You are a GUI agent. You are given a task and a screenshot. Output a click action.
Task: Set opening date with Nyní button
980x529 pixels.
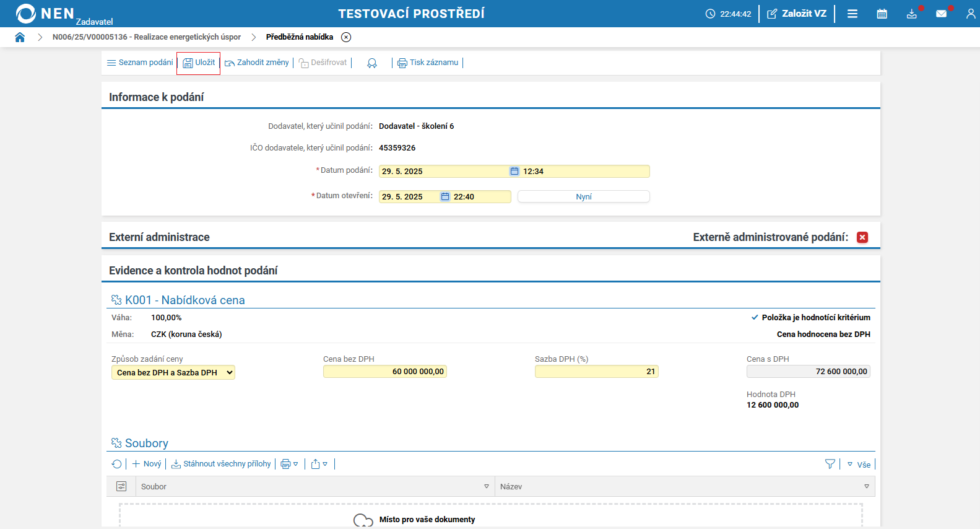583,196
